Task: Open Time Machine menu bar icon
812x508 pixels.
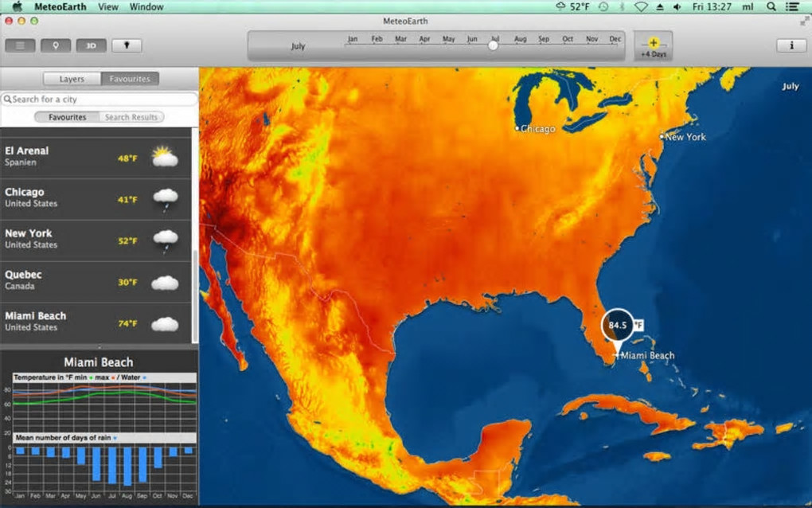Action: pos(603,6)
